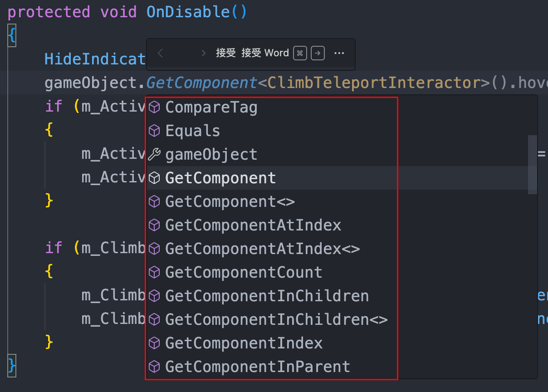The image size is (548, 392).
Task: Click the wrench icon beside gameObject
Action: coord(154,154)
